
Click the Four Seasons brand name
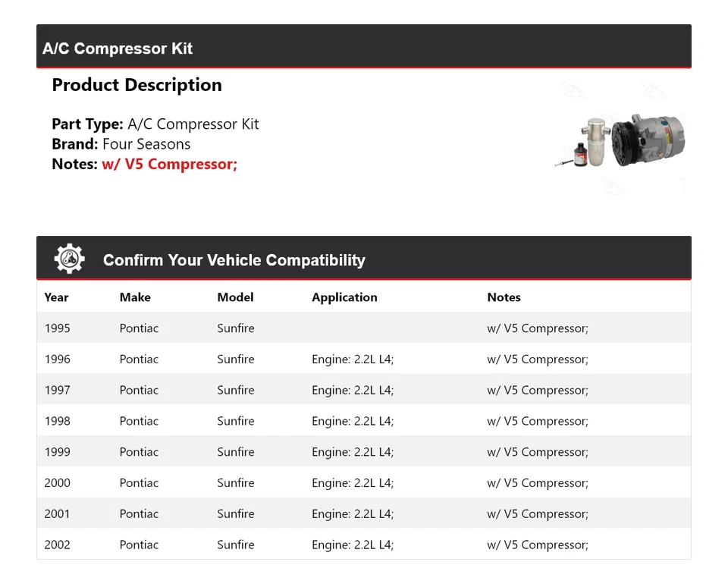pos(146,144)
